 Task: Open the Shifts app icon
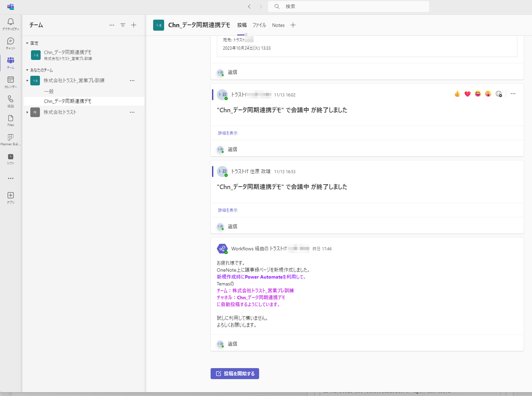tap(11, 159)
